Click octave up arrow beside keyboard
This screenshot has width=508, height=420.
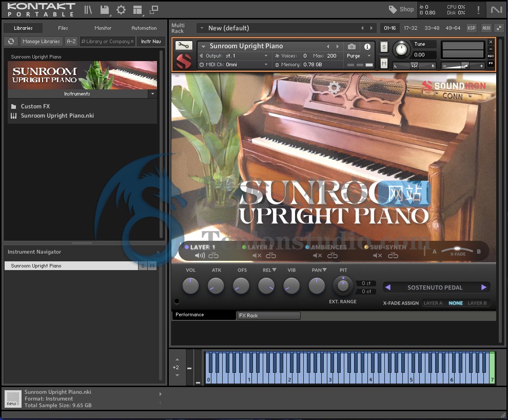tap(177, 359)
